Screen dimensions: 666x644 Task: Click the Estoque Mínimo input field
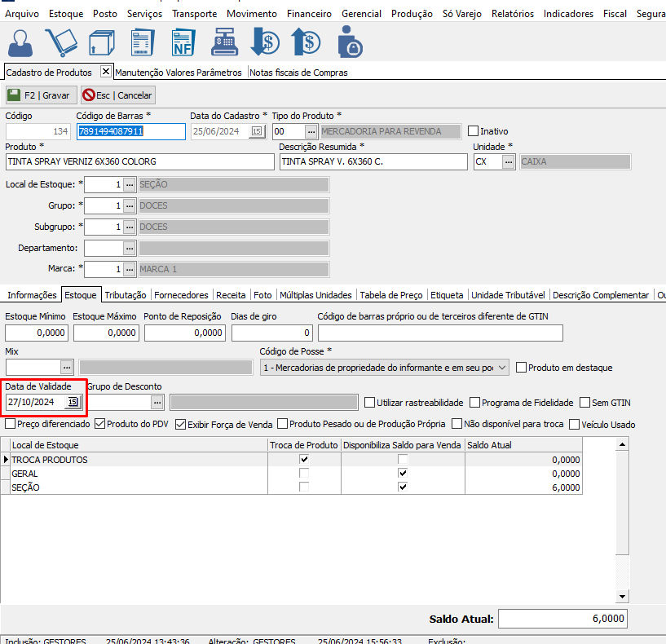pyautogui.click(x=37, y=333)
